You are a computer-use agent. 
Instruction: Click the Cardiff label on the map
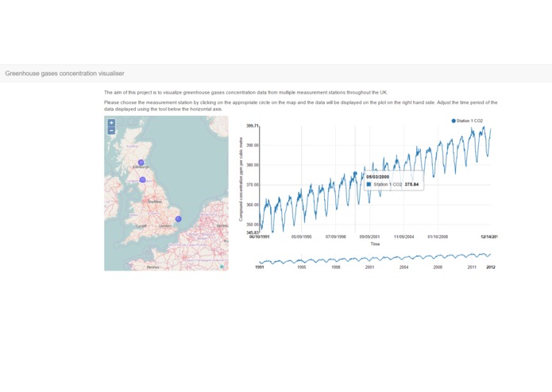[141, 226]
